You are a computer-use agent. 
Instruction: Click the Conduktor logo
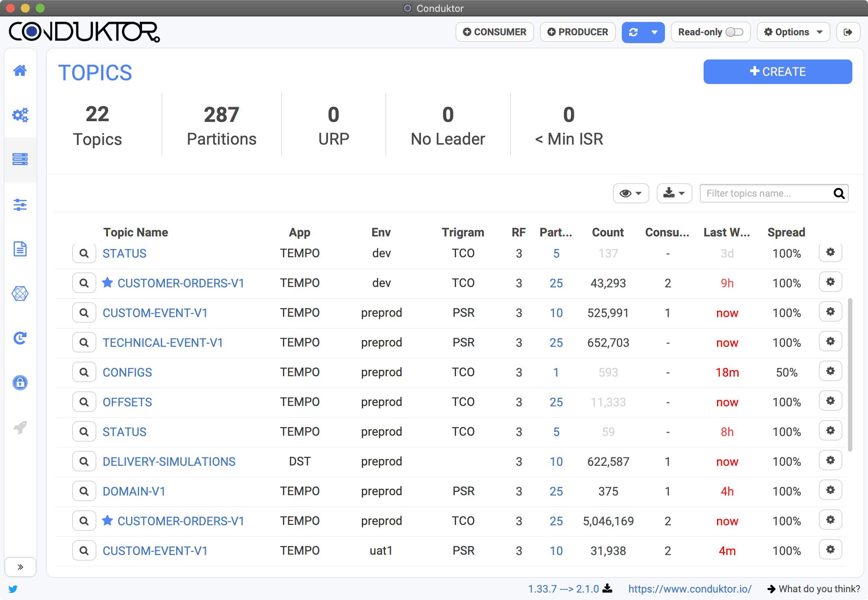point(85,32)
